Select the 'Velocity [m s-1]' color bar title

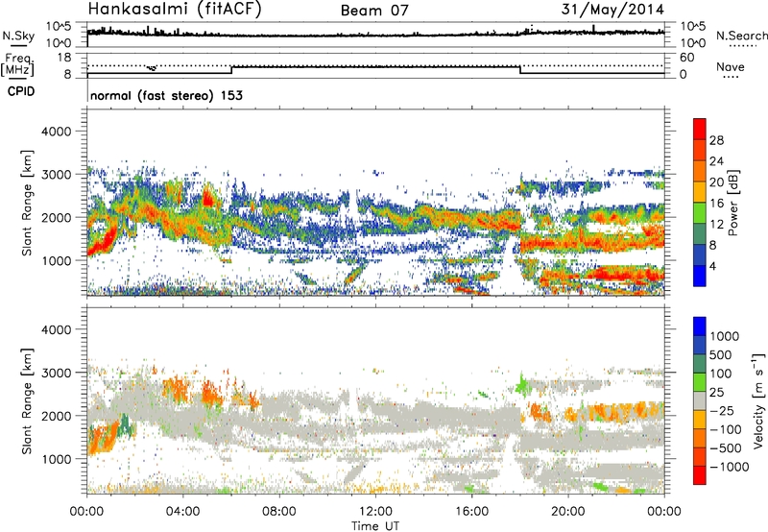pos(758,400)
